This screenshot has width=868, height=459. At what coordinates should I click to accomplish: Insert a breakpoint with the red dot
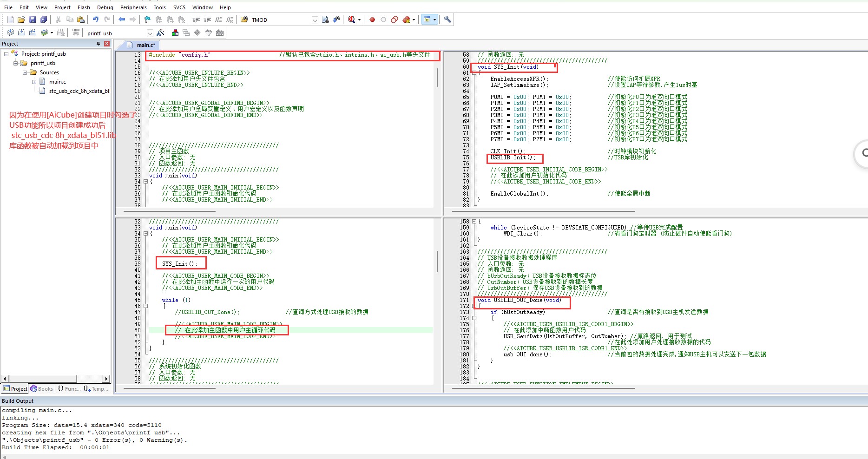pyautogui.click(x=372, y=20)
